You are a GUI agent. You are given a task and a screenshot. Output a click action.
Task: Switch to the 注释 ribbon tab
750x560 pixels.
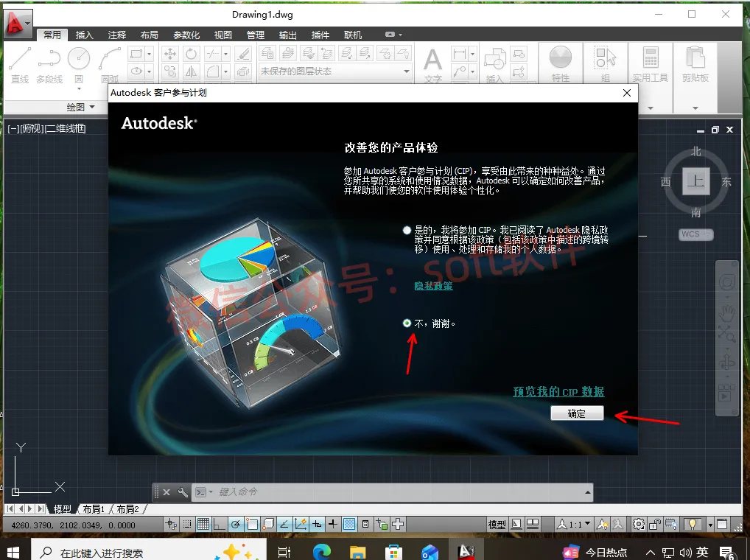tap(116, 35)
